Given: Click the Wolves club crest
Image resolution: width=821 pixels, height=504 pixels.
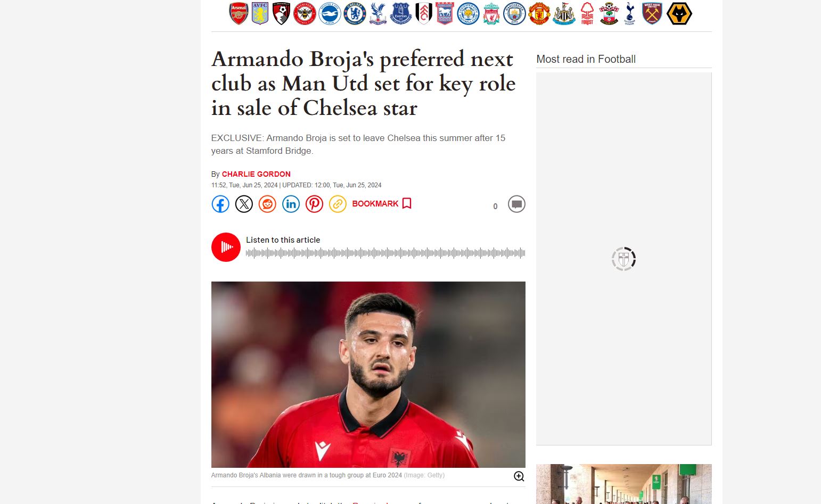Looking at the screenshot, I should pyautogui.click(x=679, y=13).
